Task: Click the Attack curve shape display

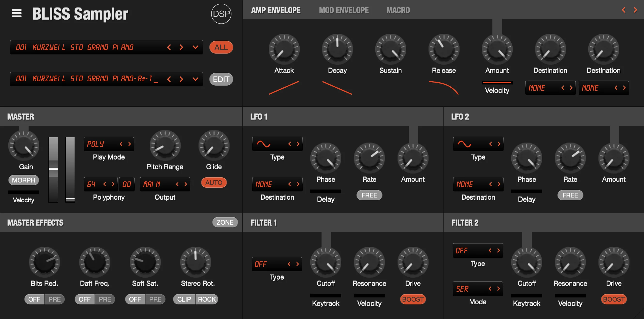Action: point(284,88)
